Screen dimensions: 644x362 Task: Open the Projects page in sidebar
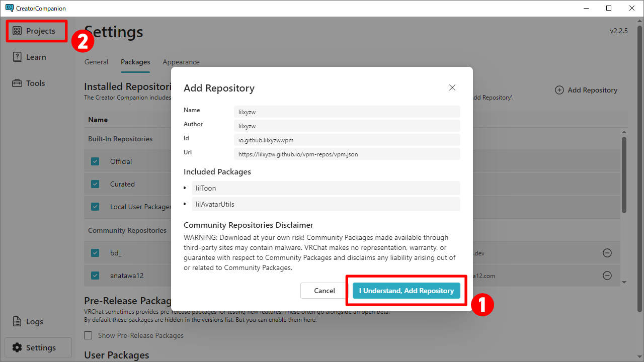coord(34,31)
